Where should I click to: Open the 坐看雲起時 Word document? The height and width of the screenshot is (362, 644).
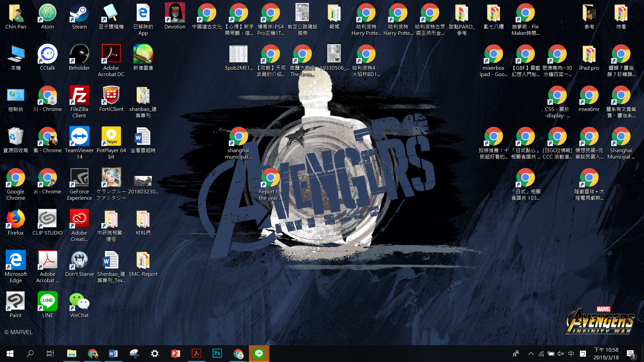coord(143,140)
